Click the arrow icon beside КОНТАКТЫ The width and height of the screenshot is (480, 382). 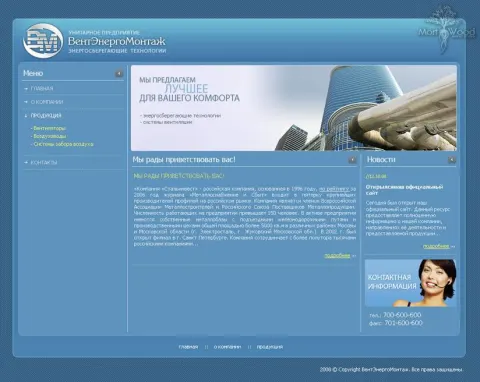pyautogui.click(x=26, y=163)
